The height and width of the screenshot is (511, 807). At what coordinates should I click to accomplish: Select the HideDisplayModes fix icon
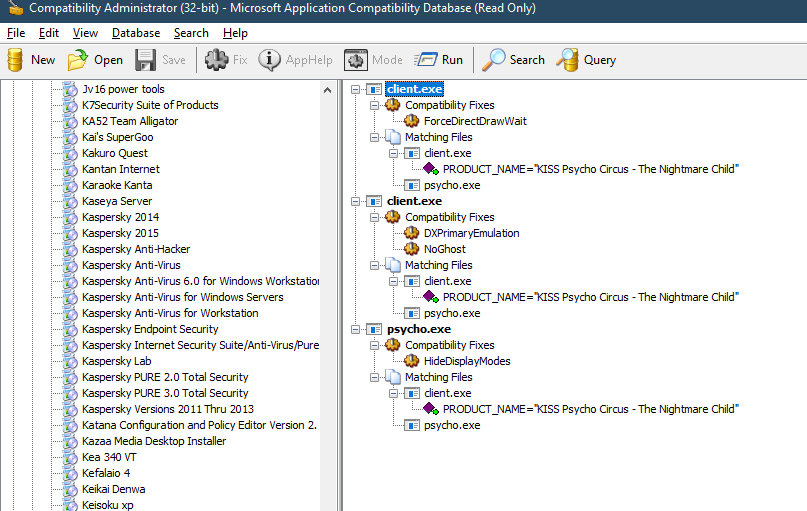[x=411, y=361]
